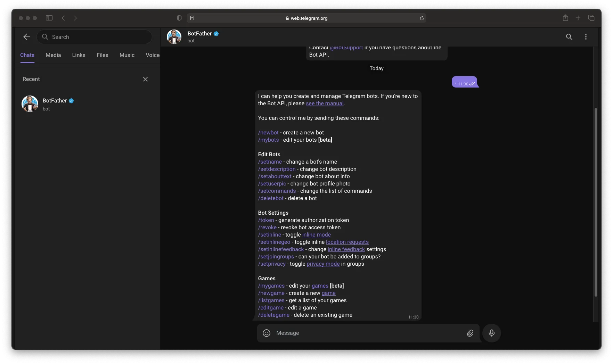Attach a file with the paperclip

470,333
